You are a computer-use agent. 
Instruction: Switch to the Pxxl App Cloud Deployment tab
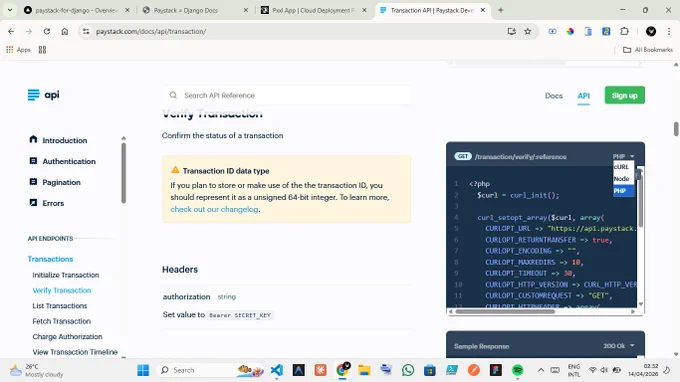[314, 10]
